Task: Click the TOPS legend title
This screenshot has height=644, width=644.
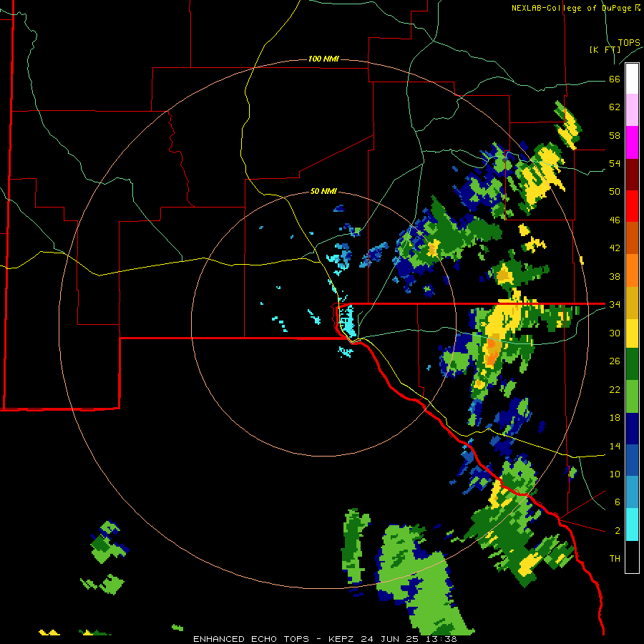Action: click(629, 43)
